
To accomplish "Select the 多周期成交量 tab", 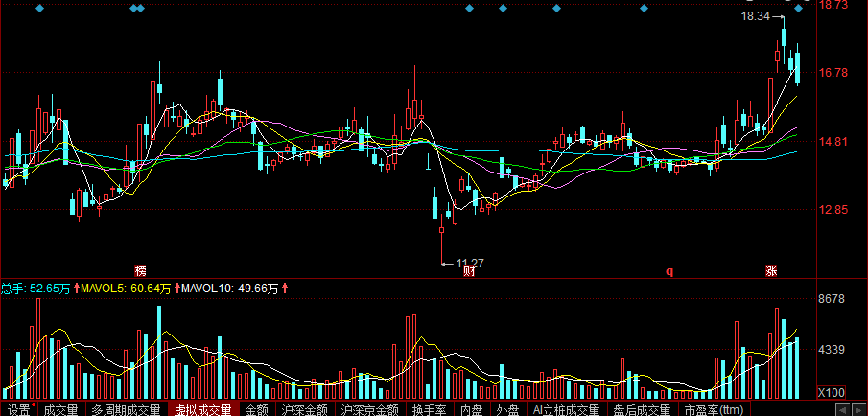I will pyautogui.click(x=127, y=410).
